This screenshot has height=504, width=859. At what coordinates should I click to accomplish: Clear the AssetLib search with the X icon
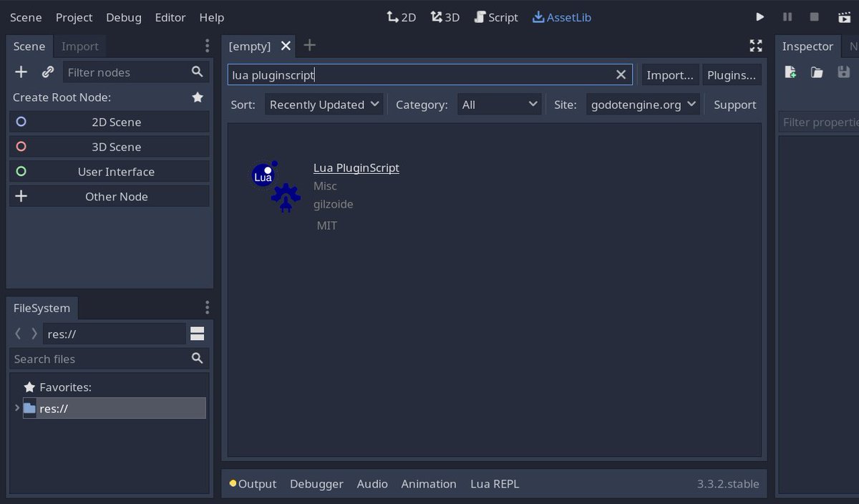coord(621,74)
